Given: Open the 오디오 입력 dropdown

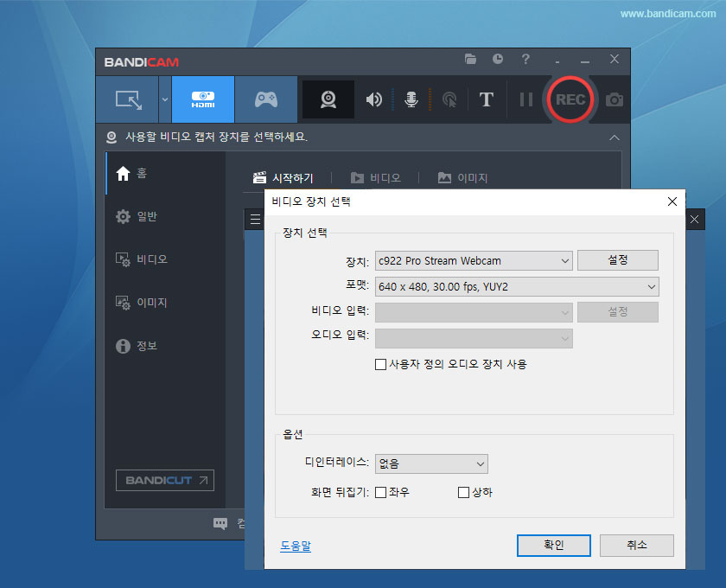Looking at the screenshot, I should pyautogui.click(x=474, y=339).
